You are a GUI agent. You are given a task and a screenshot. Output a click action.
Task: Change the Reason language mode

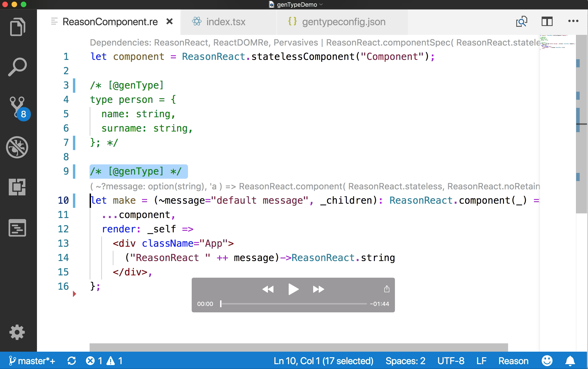click(513, 361)
